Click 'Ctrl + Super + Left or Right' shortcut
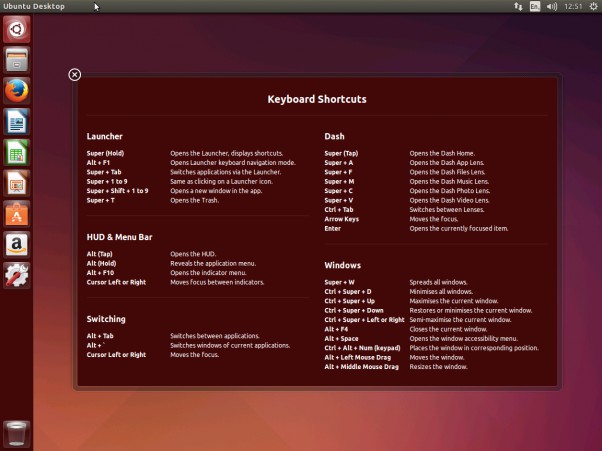Viewport: 602px width, 451px height. (x=364, y=320)
